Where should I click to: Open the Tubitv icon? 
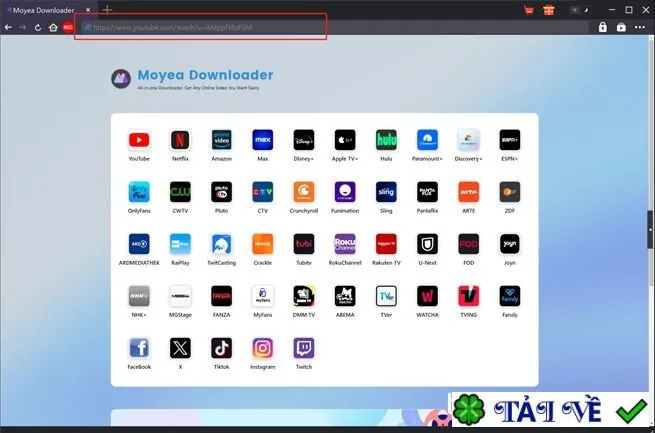pos(304,244)
